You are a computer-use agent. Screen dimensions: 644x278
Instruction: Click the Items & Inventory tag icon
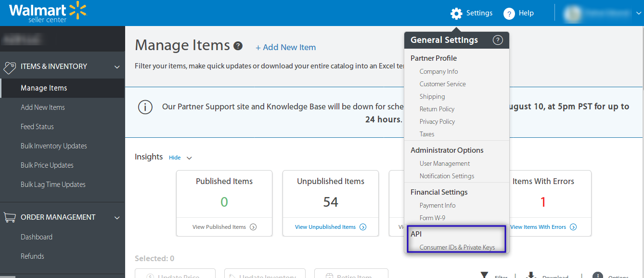[10, 67]
